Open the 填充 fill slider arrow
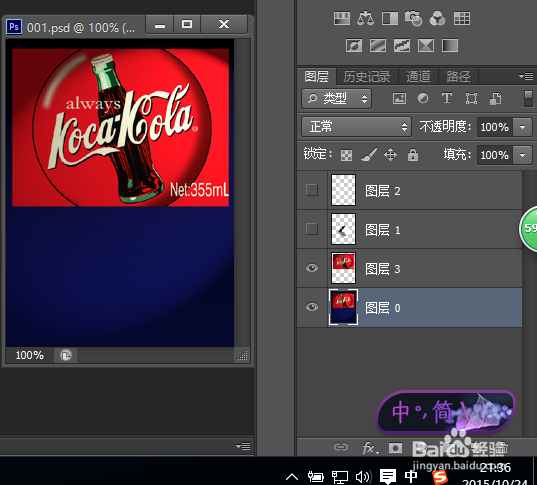 tap(522, 155)
